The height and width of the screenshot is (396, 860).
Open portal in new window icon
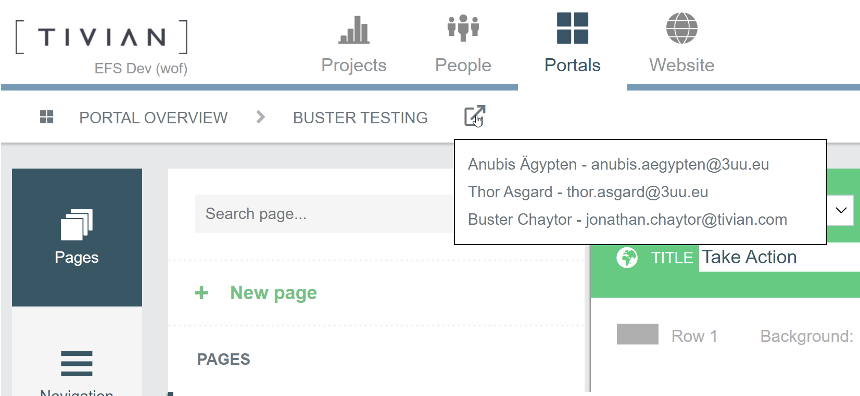475,116
